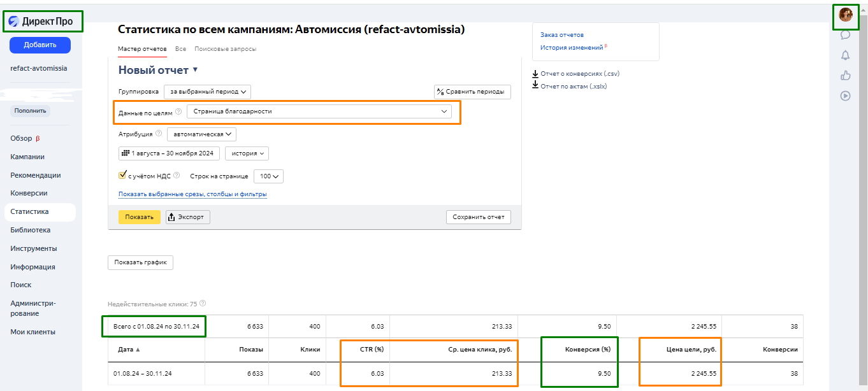Click help icon beside Недействительные клики
The height and width of the screenshot is (391, 868).
pos(203,304)
